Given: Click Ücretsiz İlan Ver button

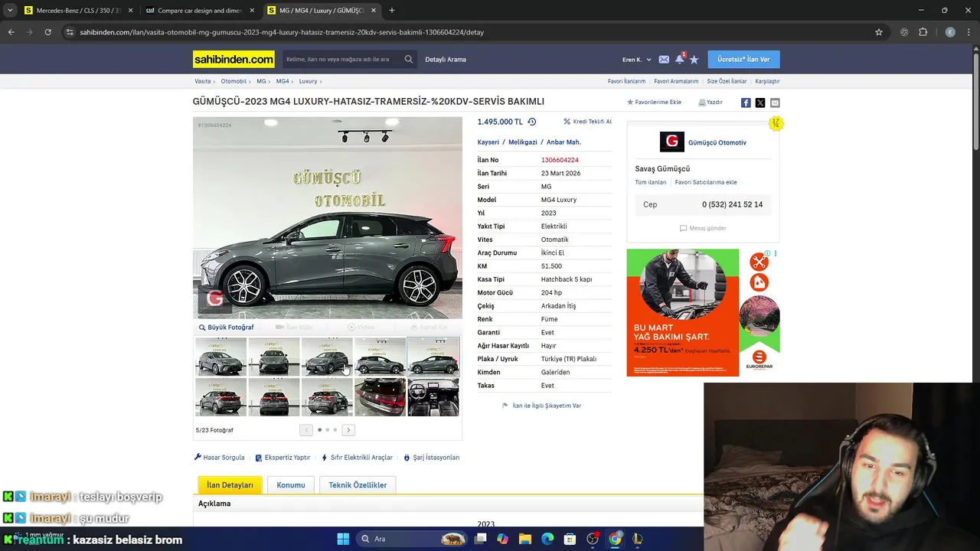Looking at the screenshot, I should pos(743,59).
